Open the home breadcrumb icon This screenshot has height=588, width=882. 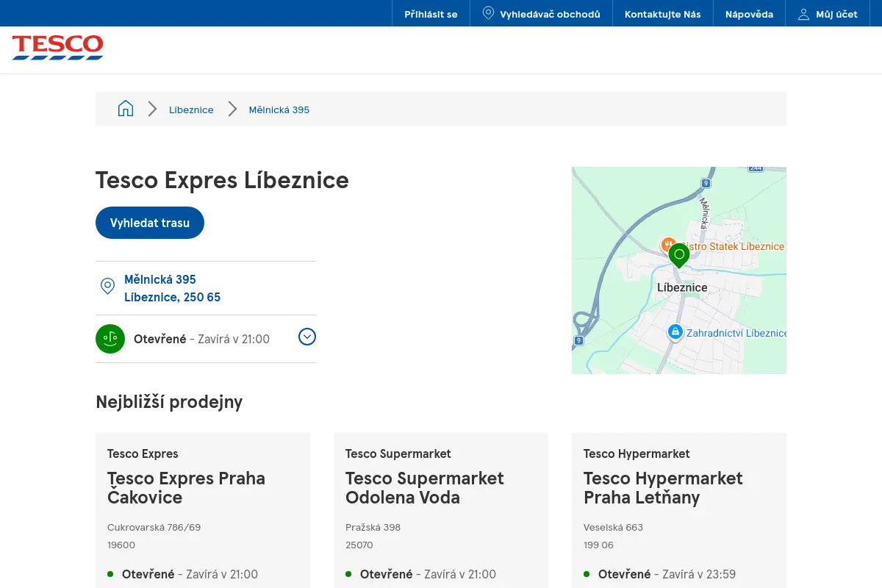pos(126,109)
